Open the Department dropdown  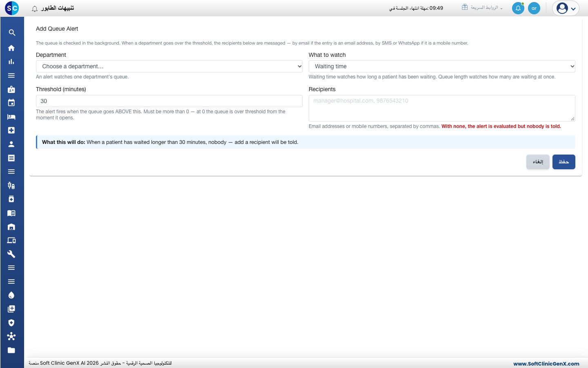(169, 66)
